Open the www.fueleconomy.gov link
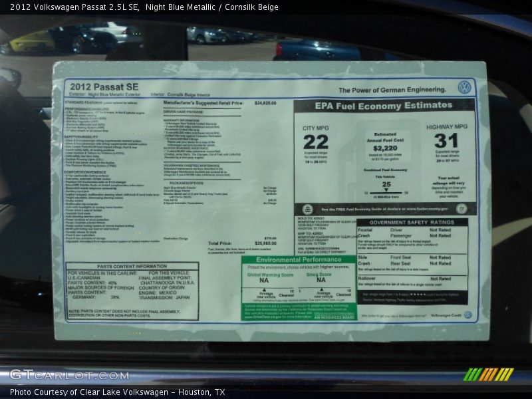532x399 pixels. coord(427,208)
